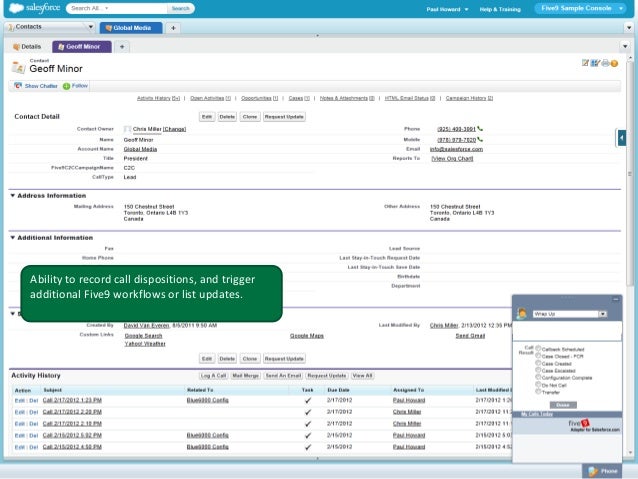Expand the collapsed sidebar with the blue arrow tab
The width and height of the screenshot is (638, 479).
621,138
